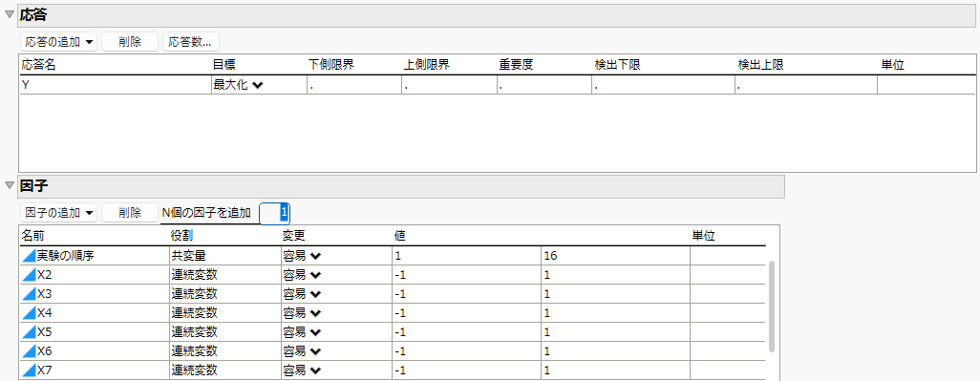Click the 応答名 column header
Viewport: 980px width, 381px height.
pos(39,64)
